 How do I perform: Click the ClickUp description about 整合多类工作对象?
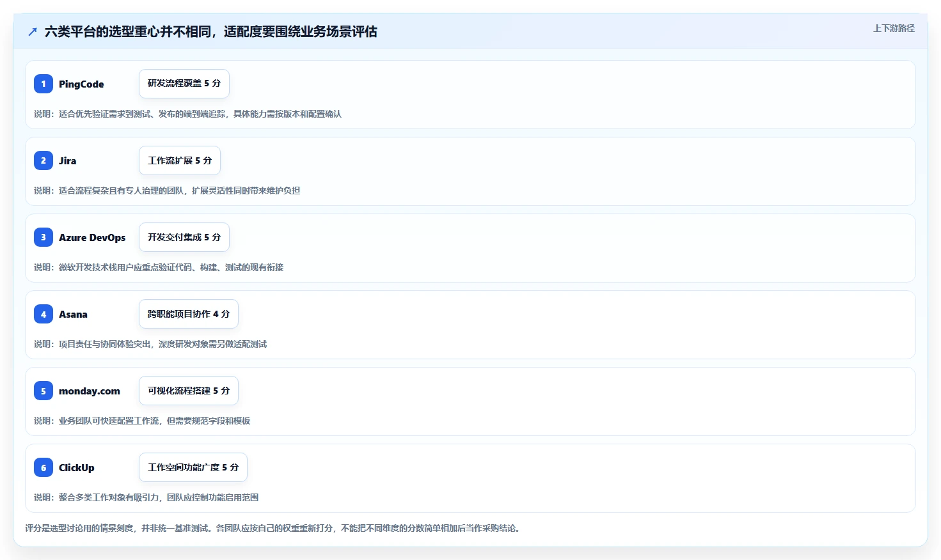pos(146,497)
